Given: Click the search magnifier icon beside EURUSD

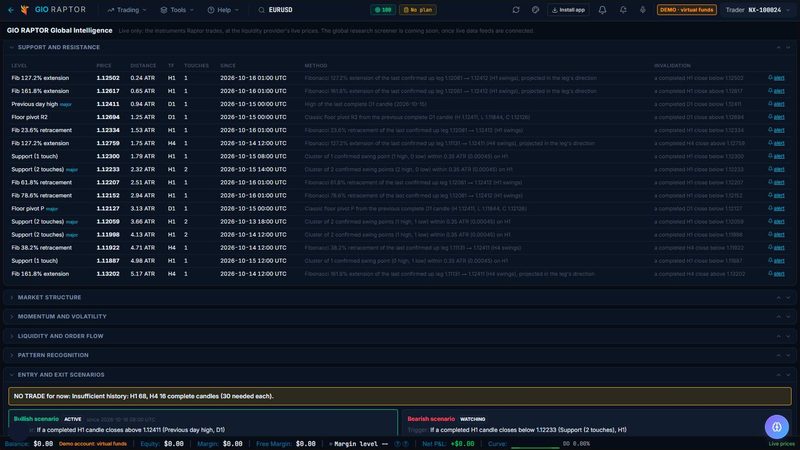Looking at the screenshot, I should [x=261, y=10].
